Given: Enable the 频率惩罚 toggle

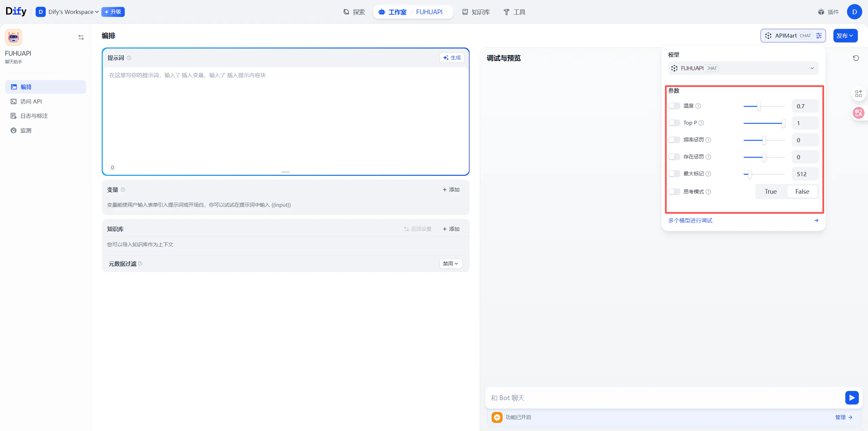Looking at the screenshot, I should point(674,140).
